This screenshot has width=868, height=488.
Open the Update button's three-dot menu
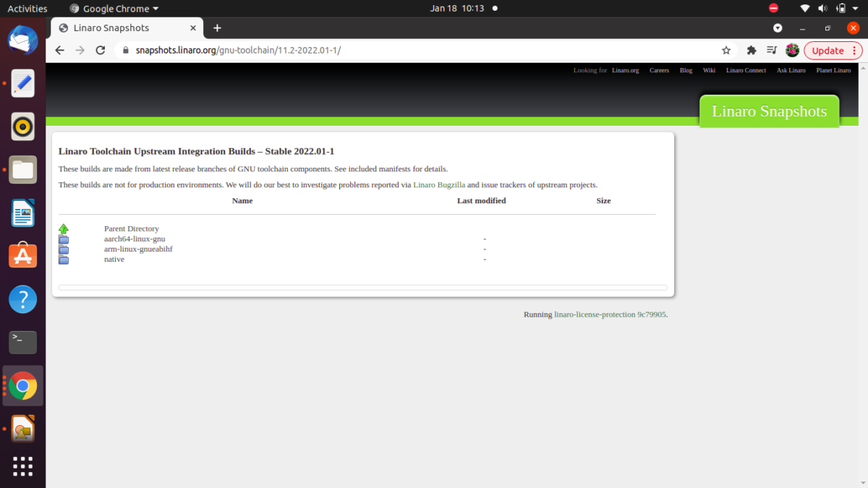pos(854,51)
